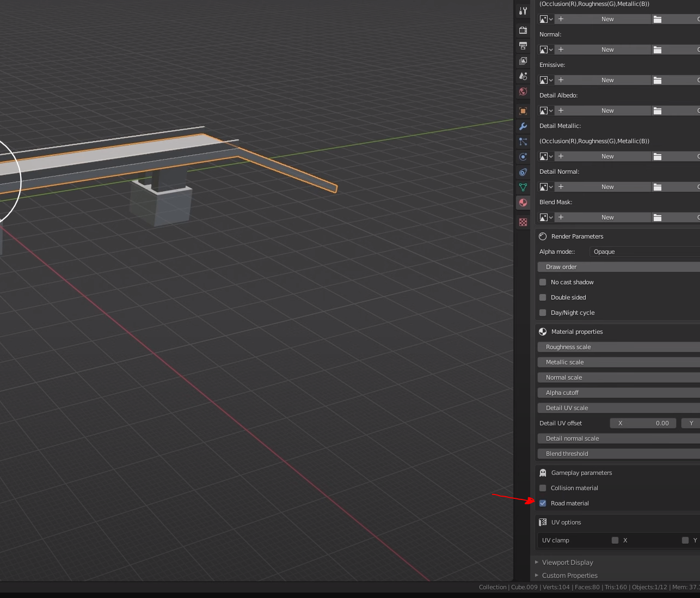Viewport: 700px width, 598px height.
Task: Click the Normal scale slider
Action: click(618, 377)
